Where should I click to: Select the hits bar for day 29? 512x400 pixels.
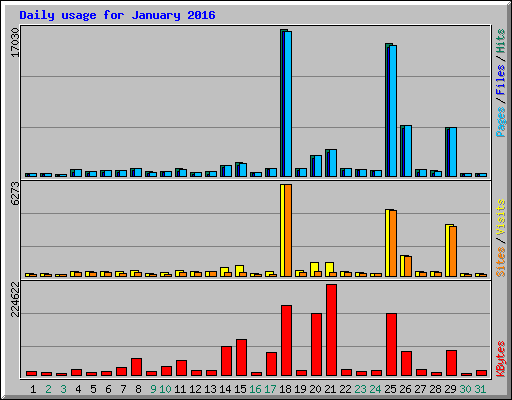click(451, 152)
